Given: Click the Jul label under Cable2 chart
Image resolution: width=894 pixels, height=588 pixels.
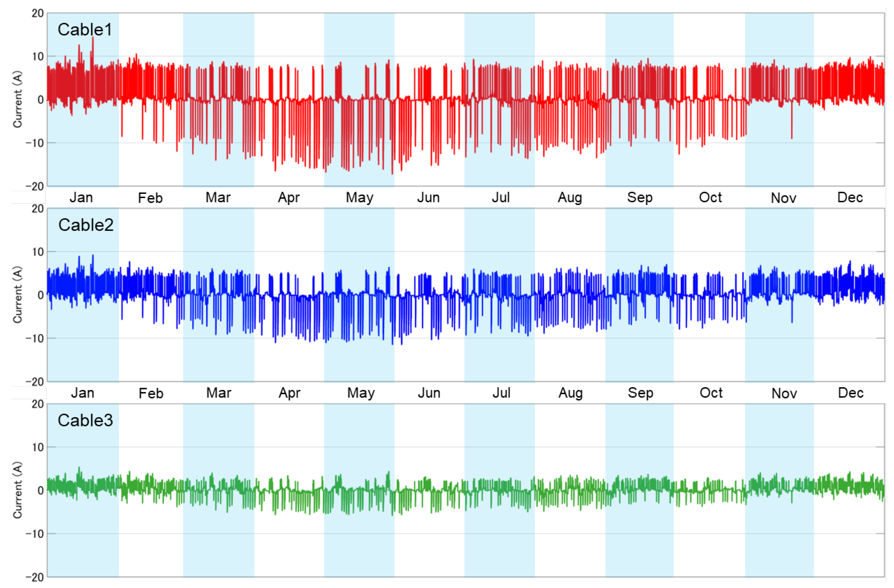Looking at the screenshot, I should click(501, 393).
